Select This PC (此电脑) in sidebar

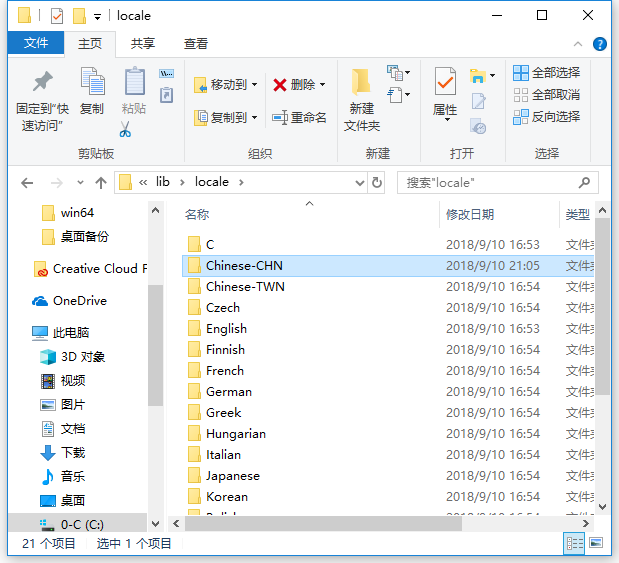point(60,333)
